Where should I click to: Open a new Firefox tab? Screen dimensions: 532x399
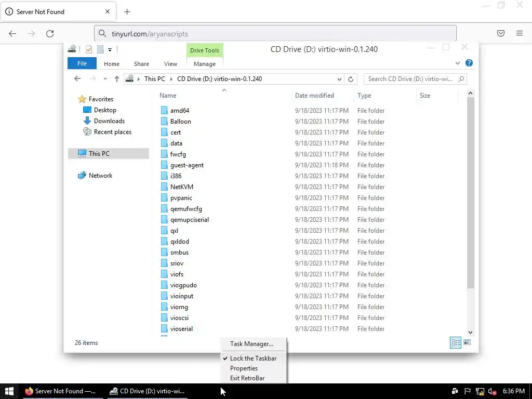pos(127,12)
